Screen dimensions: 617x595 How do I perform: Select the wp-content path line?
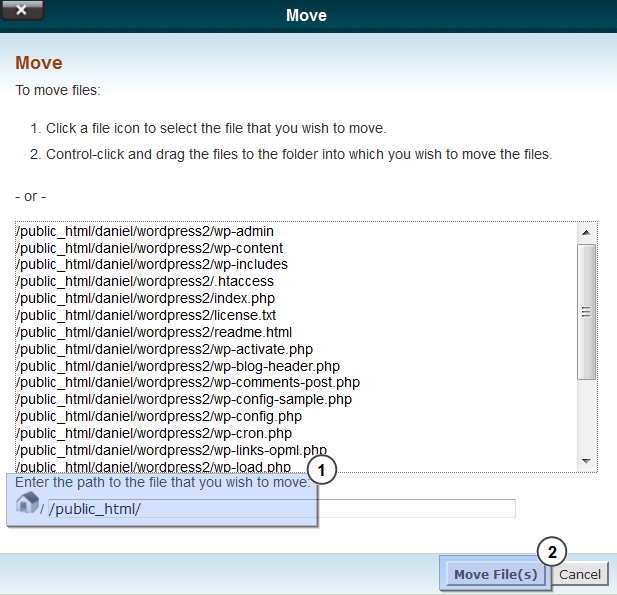(150, 248)
